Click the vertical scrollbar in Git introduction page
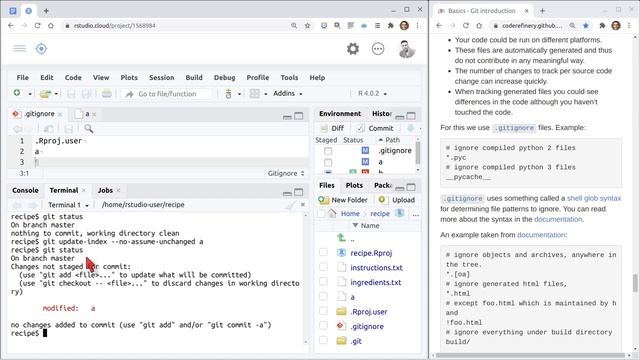The width and height of the screenshot is (640, 360). (635, 283)
